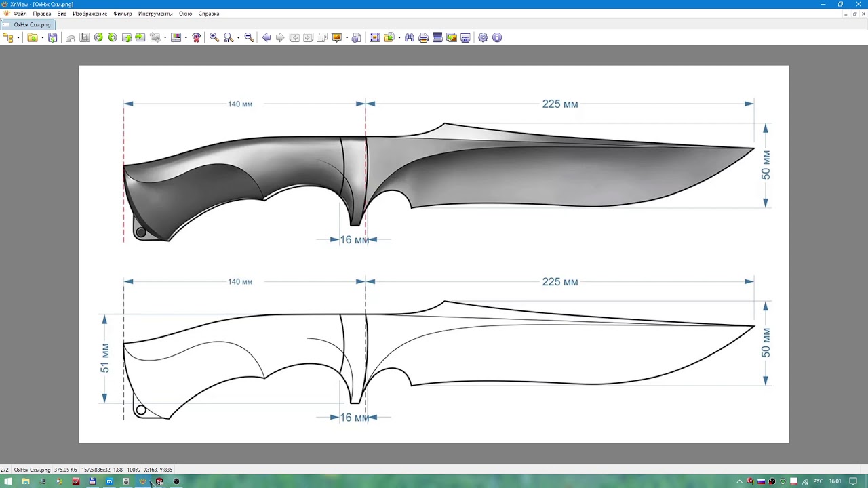Open the Изображение menu

click(90, 14)
